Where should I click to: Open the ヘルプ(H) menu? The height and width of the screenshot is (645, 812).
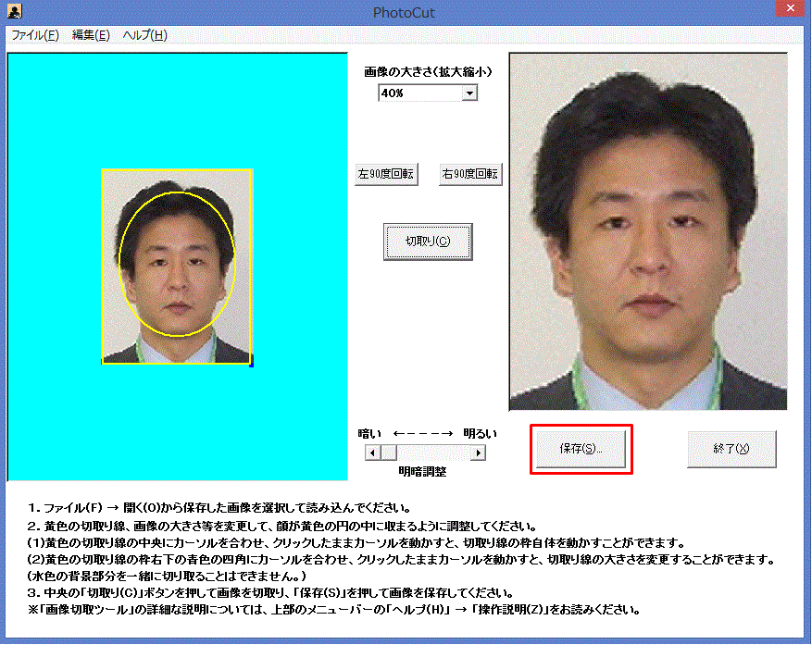coord(145,35)
